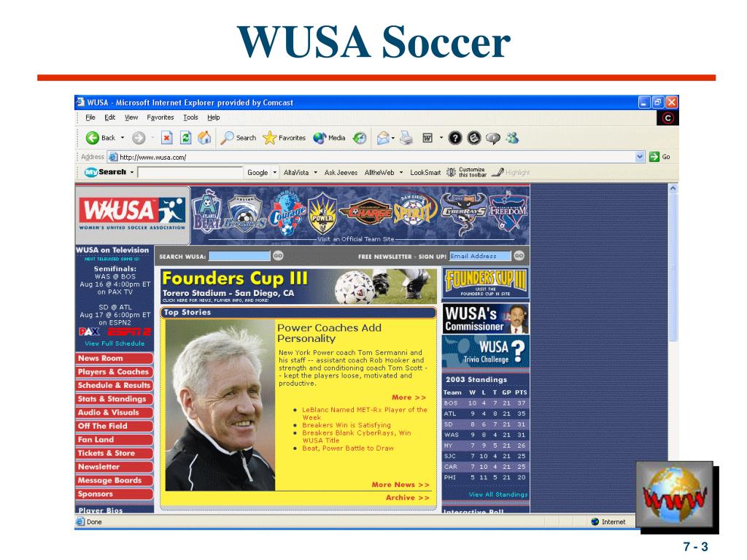Click the Edit with Word icon

(427, 138)
